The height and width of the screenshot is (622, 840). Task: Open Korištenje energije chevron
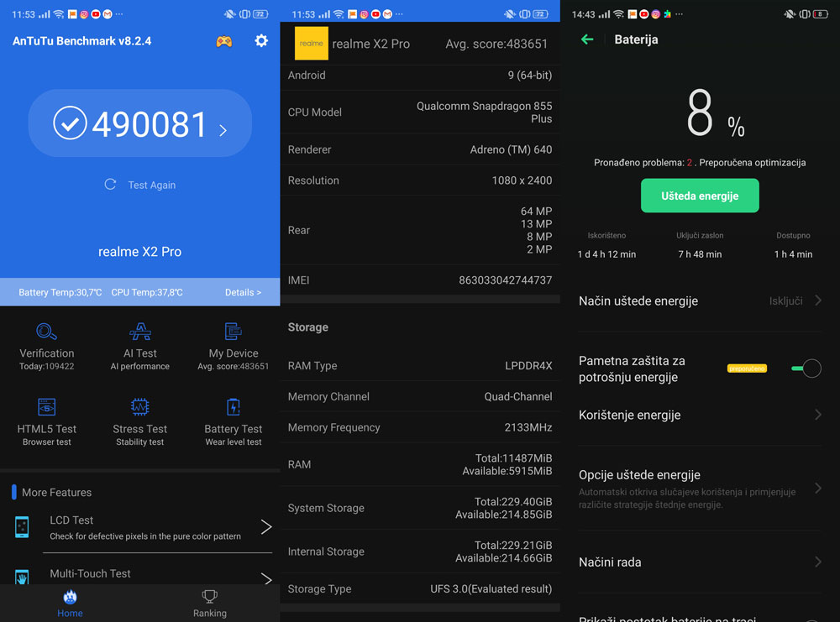point(817,415)
